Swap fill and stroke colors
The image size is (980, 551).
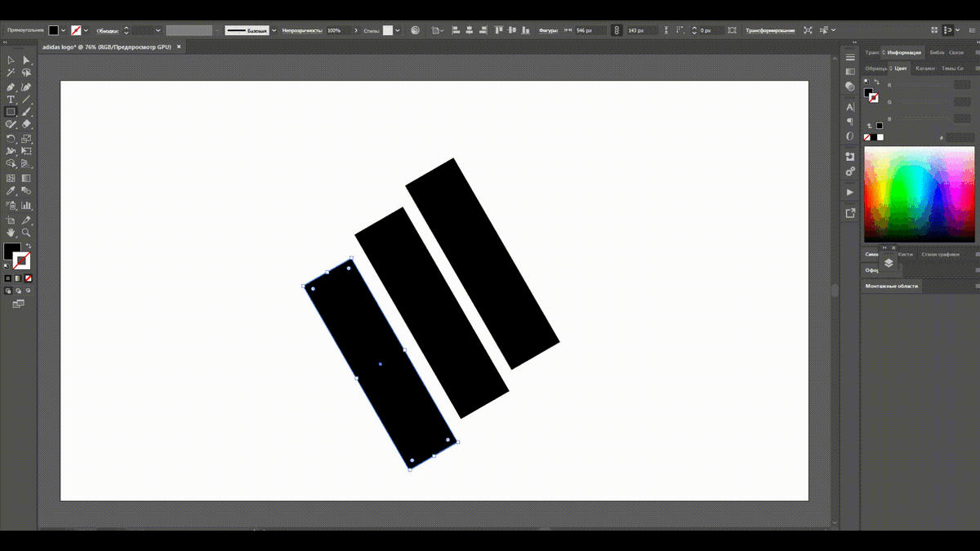tap(29, 246)
